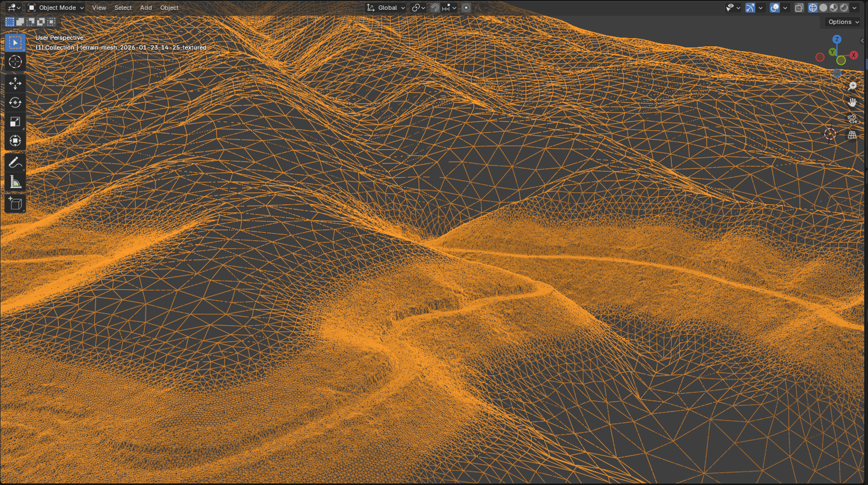Open the Options popover
868x485 pixels.
click(x=843, y=22)
